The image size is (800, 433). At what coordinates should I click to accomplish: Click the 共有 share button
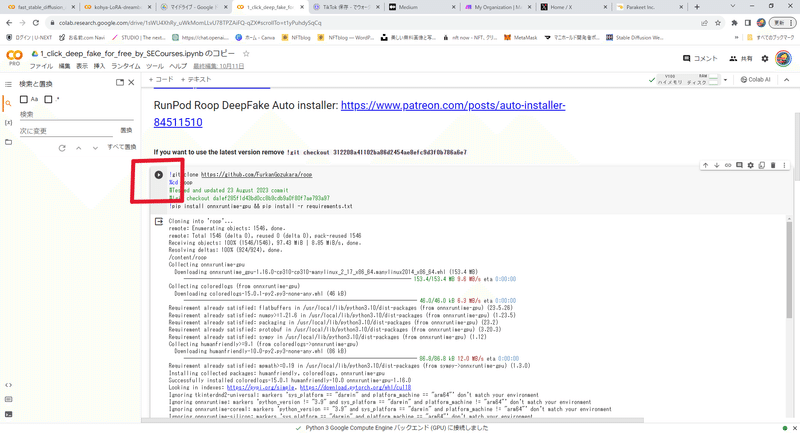(741, 59)
